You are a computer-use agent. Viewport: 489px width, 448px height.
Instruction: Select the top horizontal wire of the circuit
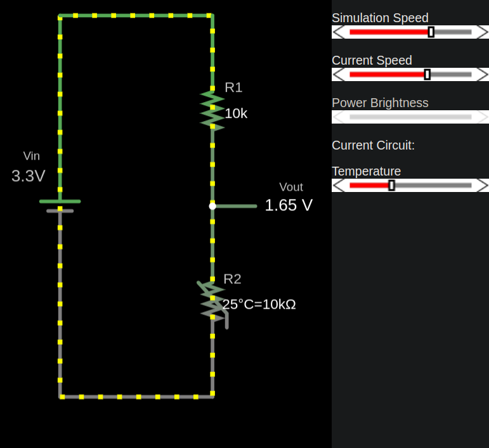point(136,15)
